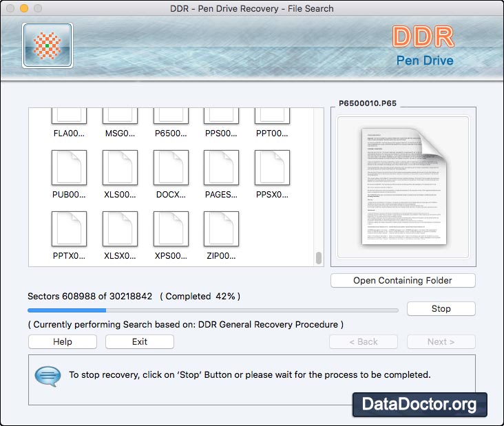Screen dimensions: 504x426
Task: Click the DDR General Recovery Procedure status line
Action: tap(186, 324)
